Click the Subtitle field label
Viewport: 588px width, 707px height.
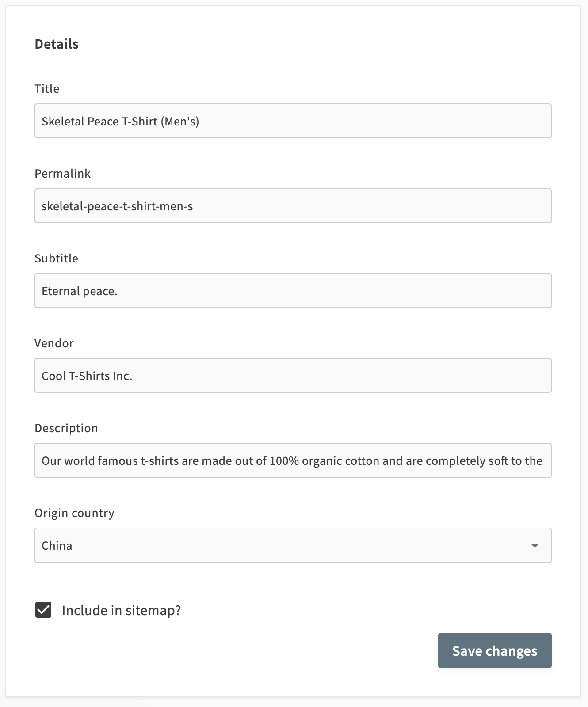coord(56,258)
